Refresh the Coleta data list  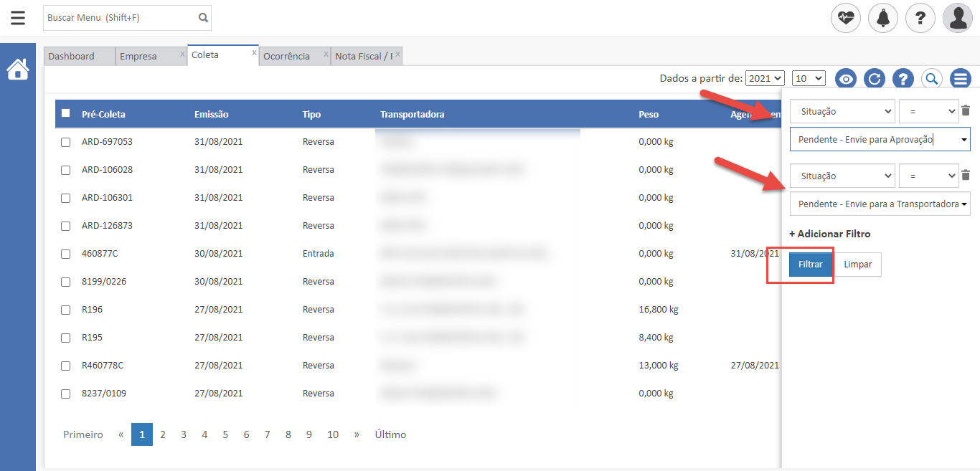874,79
